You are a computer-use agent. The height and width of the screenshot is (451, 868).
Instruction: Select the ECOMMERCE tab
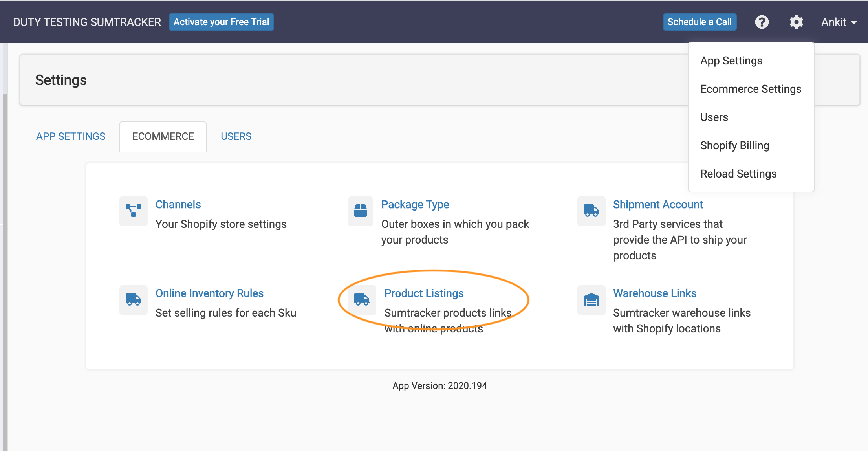click(163, 136)
